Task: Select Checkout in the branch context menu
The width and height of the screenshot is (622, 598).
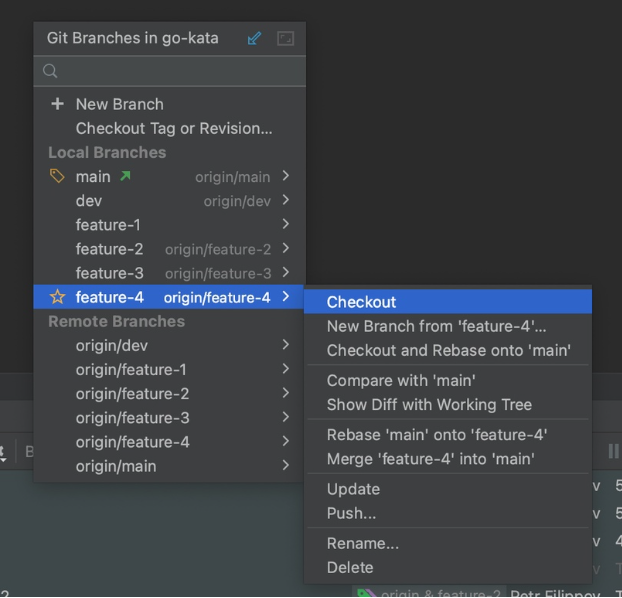Action: pyautogui.click(x=361, y=302)
